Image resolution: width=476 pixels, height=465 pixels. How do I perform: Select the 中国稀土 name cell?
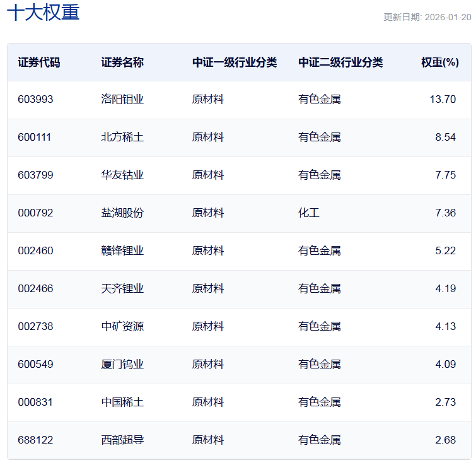pos(122,402)
